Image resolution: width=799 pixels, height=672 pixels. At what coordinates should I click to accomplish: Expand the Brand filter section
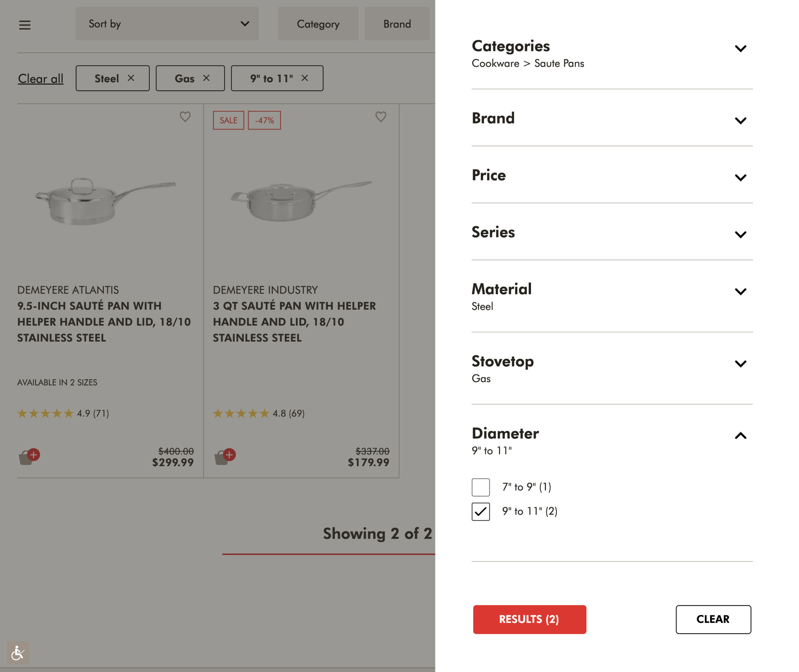(x=740, y=121)
